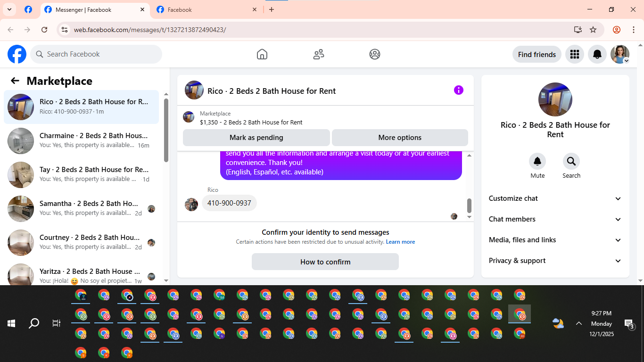Open the Chrome three-dot menu
This screenshot has height=362, width=644.
coord(633,30)
